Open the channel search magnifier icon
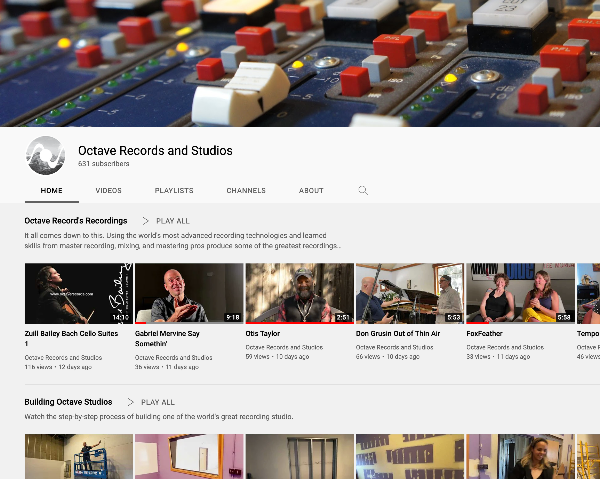Viewport: 600px width, 479px height. point(363,190)
